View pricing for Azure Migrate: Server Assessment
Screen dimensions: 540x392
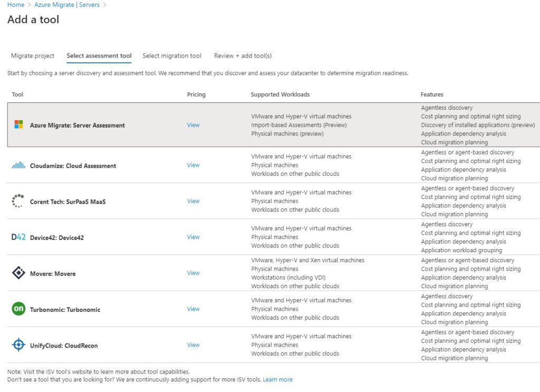[x=193, y=125]
